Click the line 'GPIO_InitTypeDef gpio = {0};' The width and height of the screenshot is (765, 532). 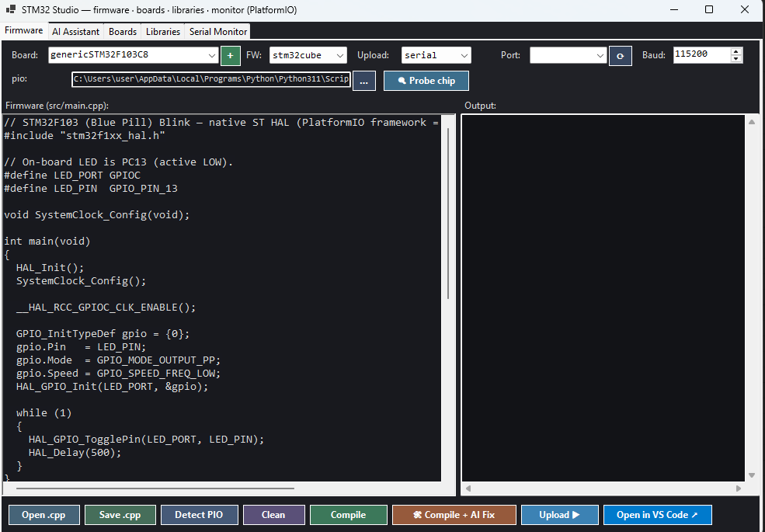click(x=103, y=334)
